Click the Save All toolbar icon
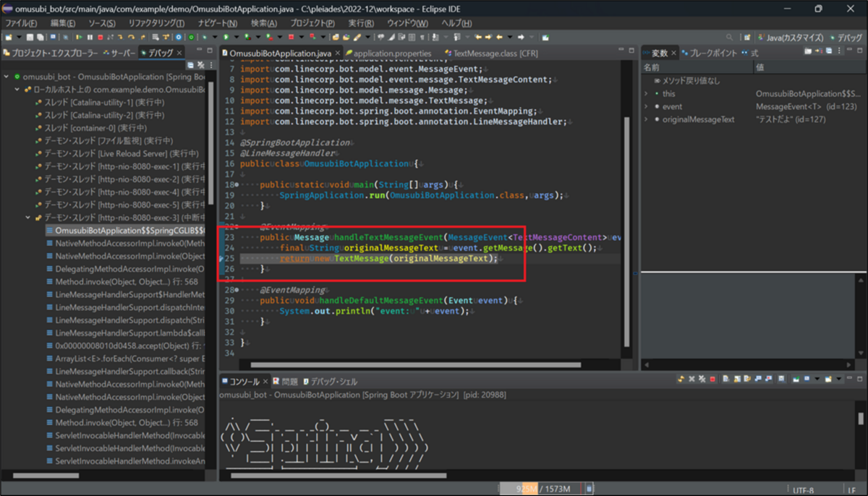 [x=40, y=36]
